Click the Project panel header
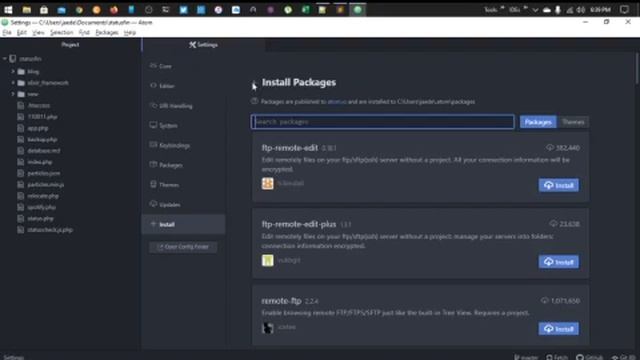Viewport: 640px width, 360px height. [70, 44]
